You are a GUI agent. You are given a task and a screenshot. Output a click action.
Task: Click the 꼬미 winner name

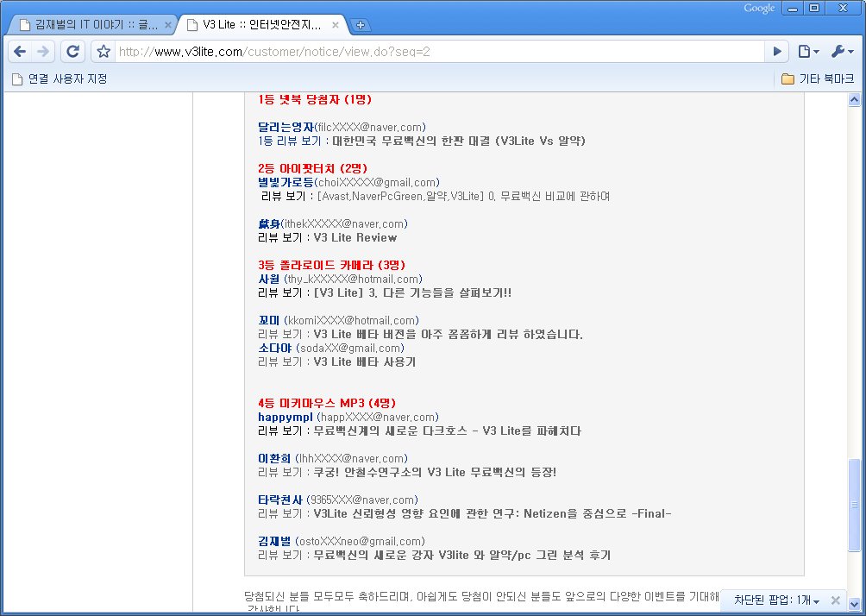(x=269, y=320)
